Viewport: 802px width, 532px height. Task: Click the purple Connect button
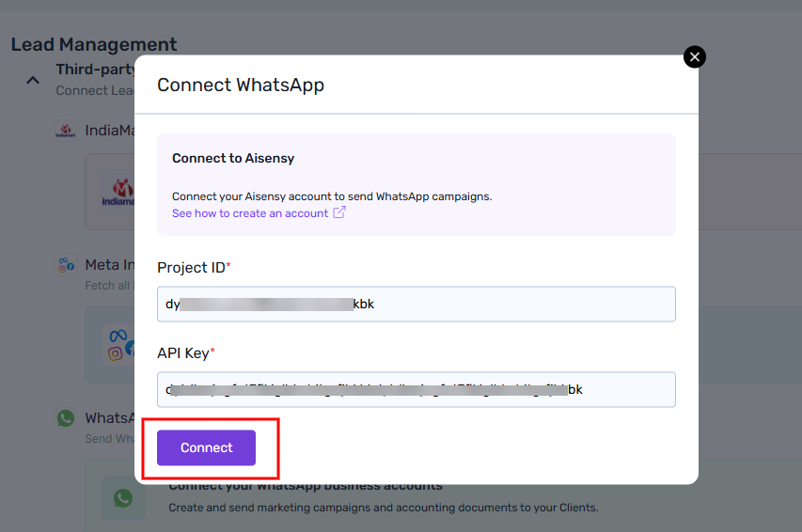click(206, 447)
